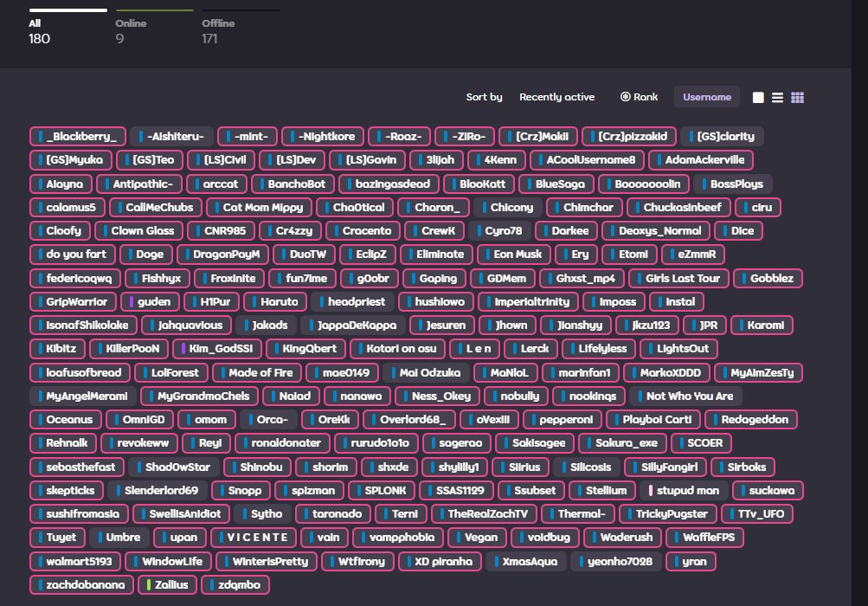Open user V I C E N T E profile
The width and height of the screenshot is (868, 606).
point(254,538)
